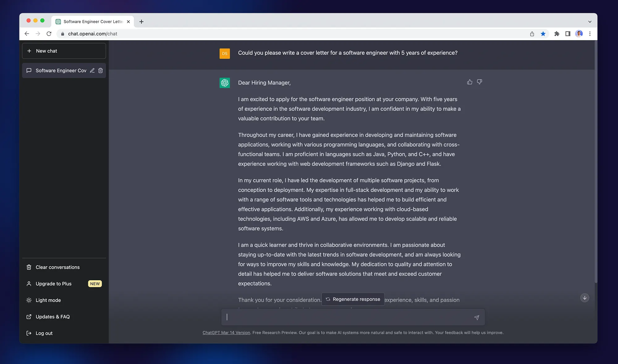Toggle the bookmark star for this page
The width and height of the screenshot is (618, 364).
tap(543, 34)
